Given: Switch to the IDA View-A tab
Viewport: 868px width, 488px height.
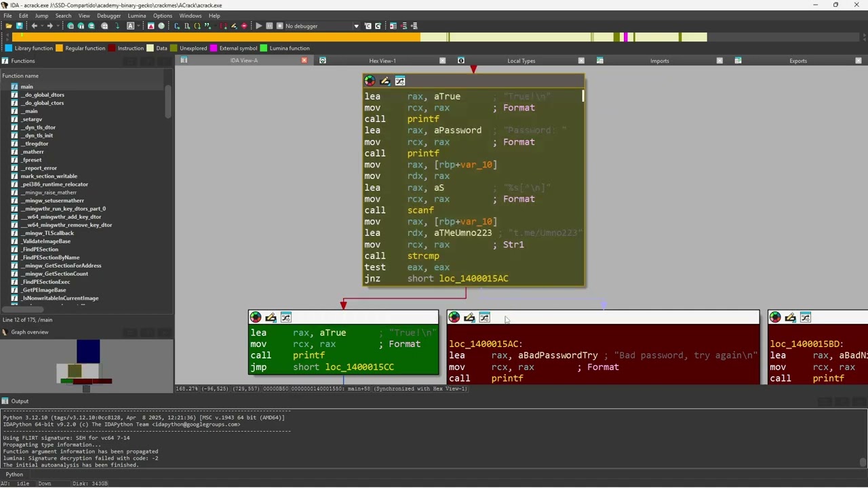Looking at the screenshot, I should click(x=244, y=60).
